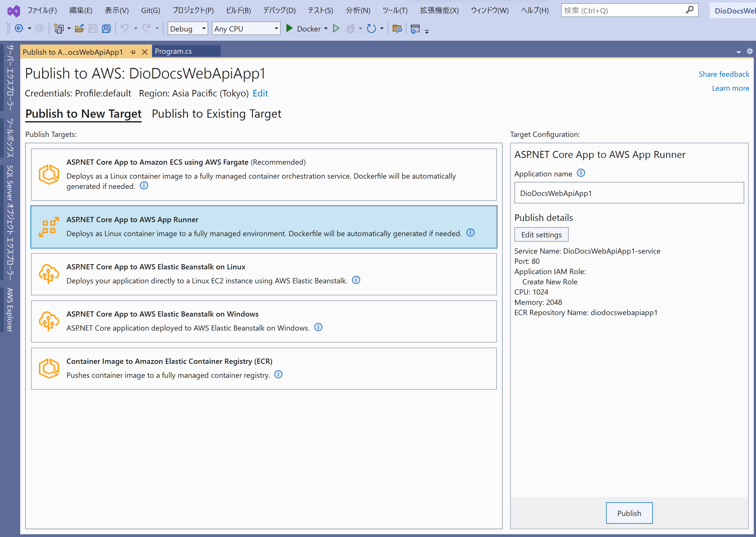Click the window-with-house toolbar icon

[415, 29]
